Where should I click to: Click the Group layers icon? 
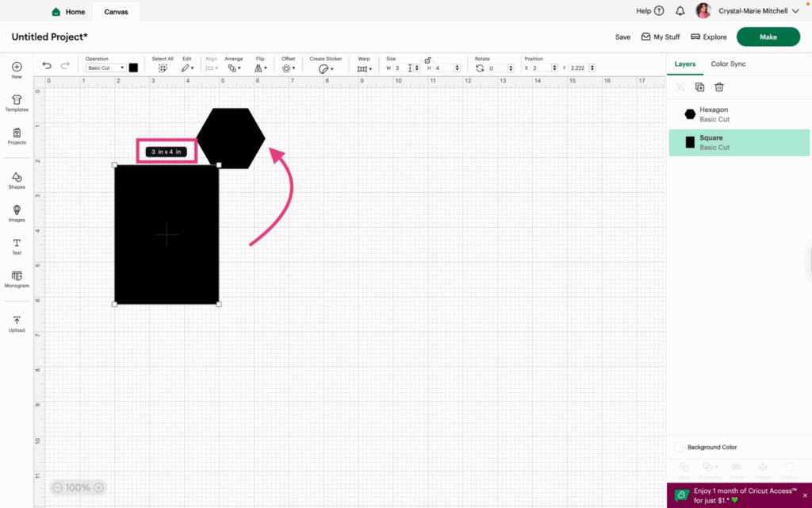pyautogui.click(x=680, y=87)
